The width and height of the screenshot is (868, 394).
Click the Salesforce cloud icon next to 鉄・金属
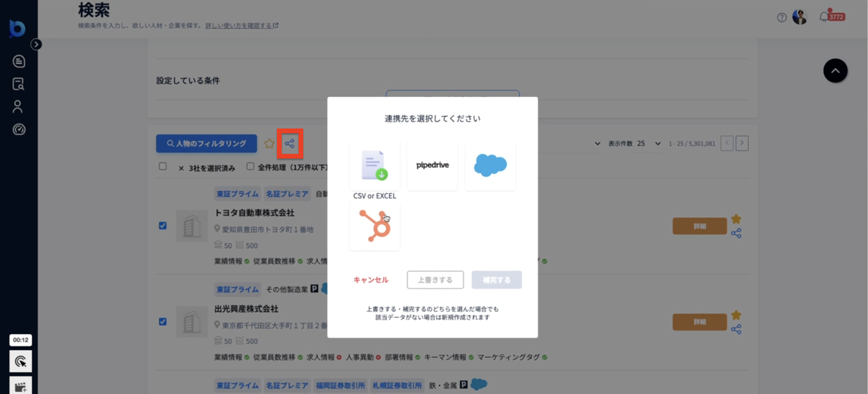[479, 385]
